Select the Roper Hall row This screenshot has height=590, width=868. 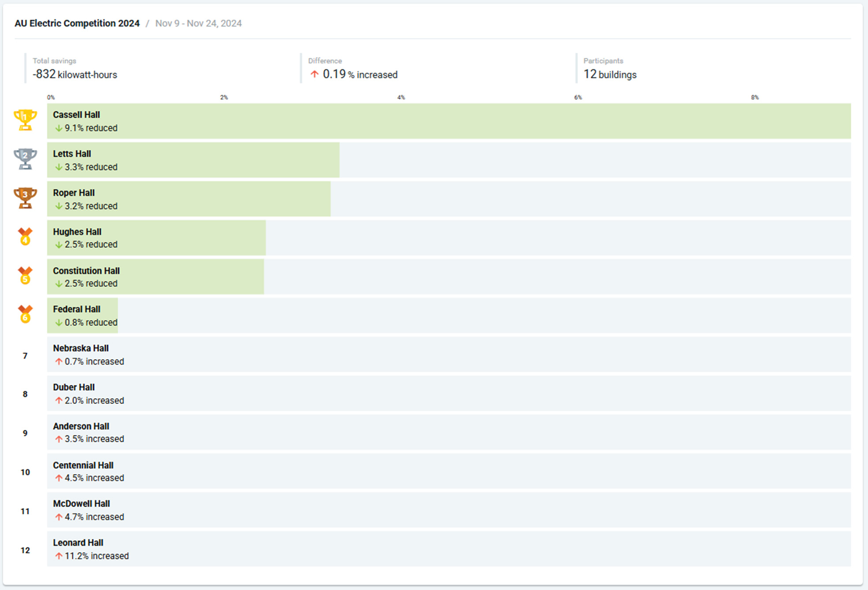click(449, 199)
